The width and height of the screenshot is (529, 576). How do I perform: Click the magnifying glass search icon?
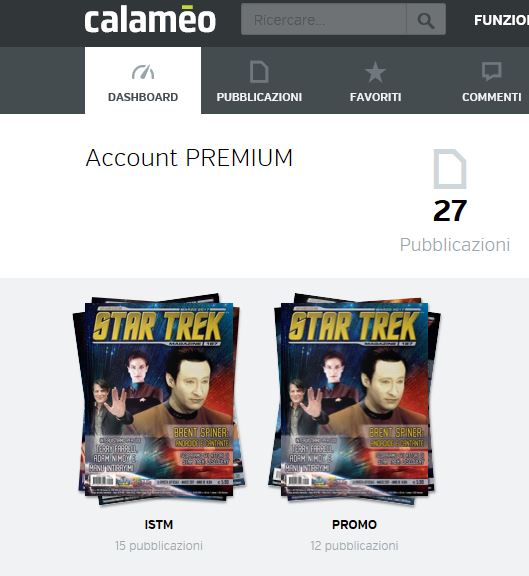click(x=426, y=20)
